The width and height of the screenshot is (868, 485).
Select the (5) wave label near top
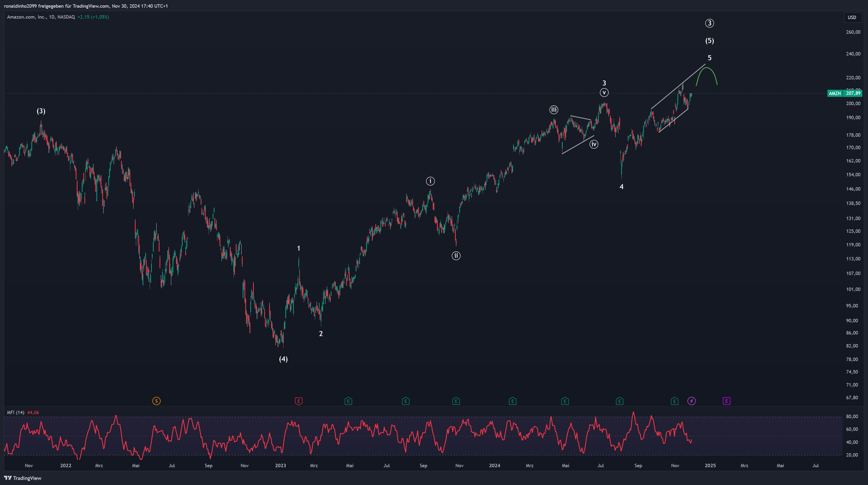pos(710,40)
